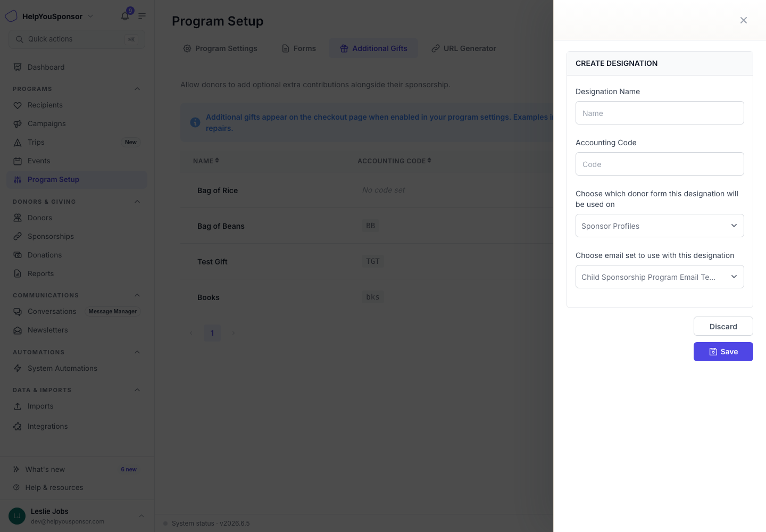This screenshot has height=532, width=766.
Task: Open the email set dropdown
Action: tap(660, 277)
